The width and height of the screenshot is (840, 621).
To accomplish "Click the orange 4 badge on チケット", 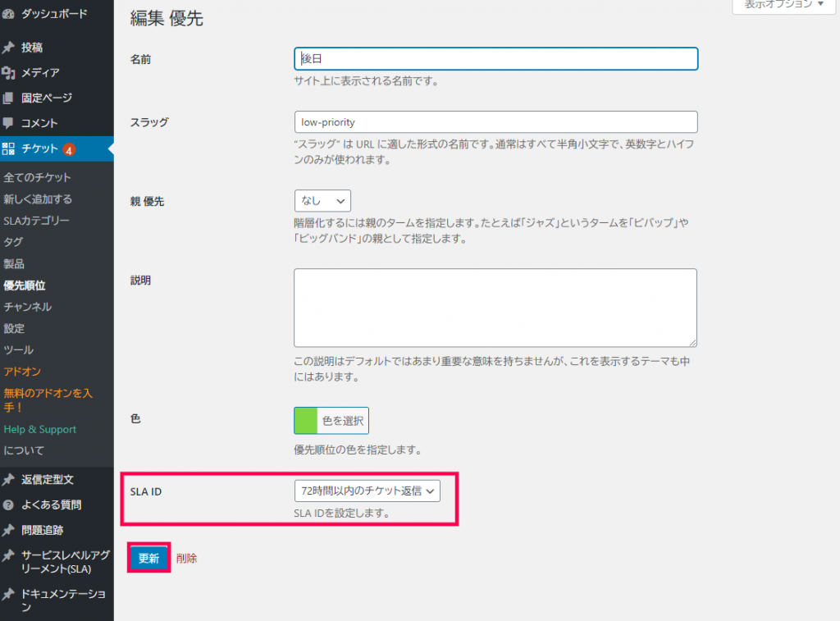I will tap(69, 150).
